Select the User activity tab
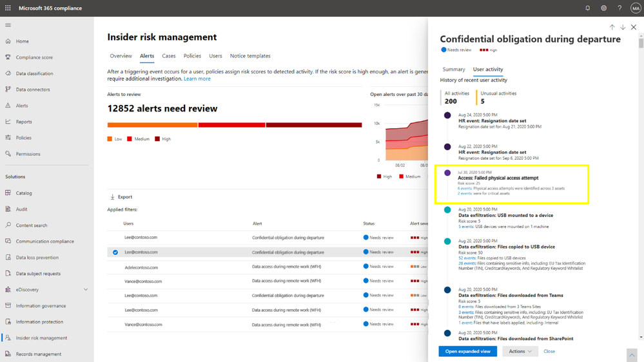 click(488, 70)
